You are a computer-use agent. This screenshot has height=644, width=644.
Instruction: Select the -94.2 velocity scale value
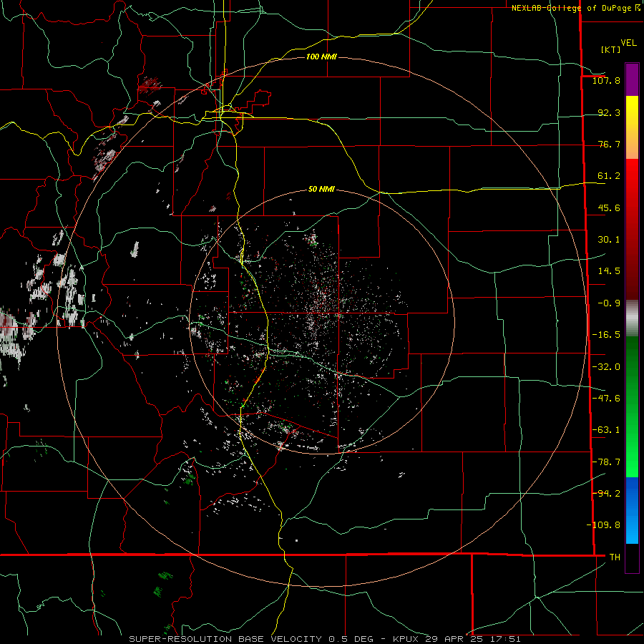[x=606, y=494]
